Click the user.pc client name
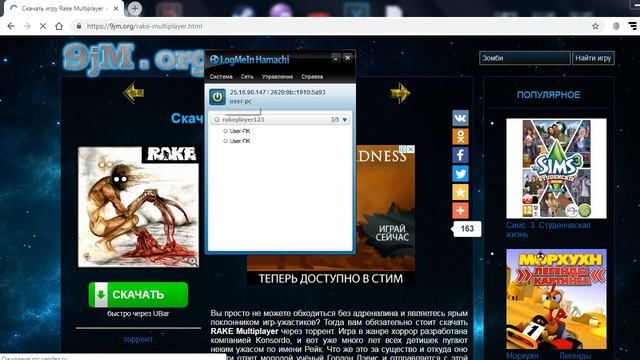 click(241, 101)
